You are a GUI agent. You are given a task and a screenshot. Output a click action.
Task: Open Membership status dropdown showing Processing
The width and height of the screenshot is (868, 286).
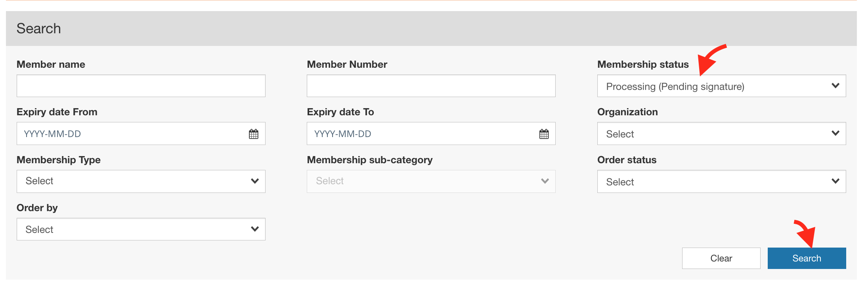tap(721, 86)
